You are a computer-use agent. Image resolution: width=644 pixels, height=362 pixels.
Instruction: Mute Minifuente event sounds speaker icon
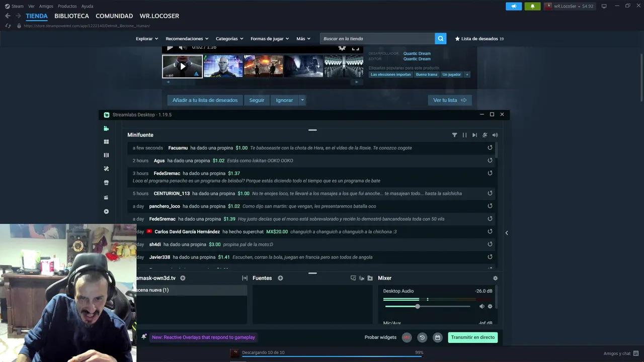495,135
